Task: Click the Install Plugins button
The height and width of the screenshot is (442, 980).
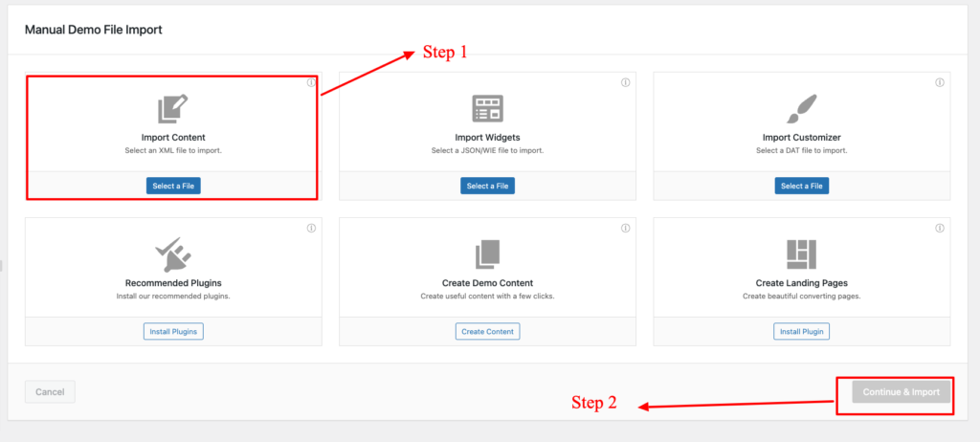Action: [173, 331]
